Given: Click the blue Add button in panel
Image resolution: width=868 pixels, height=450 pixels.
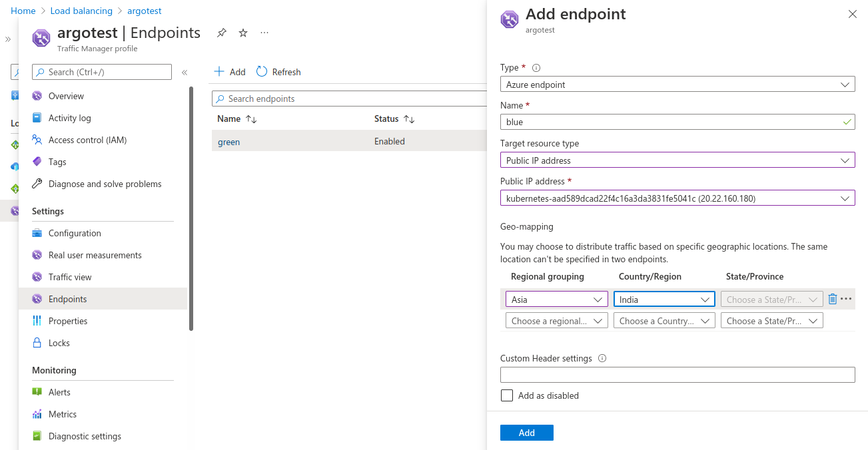Looking at the screenshot, I should 527,433.
